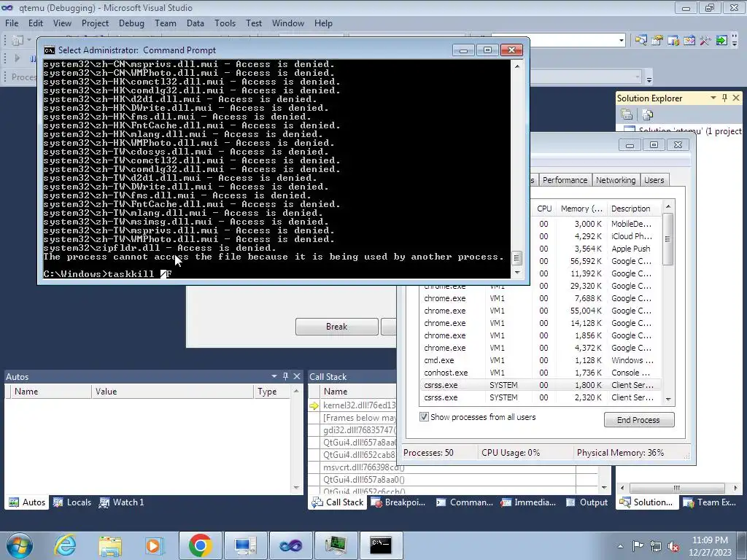The image size is (747, 560).
Task: Sort Task Manager list by Description column
Action: pos(633,209)
